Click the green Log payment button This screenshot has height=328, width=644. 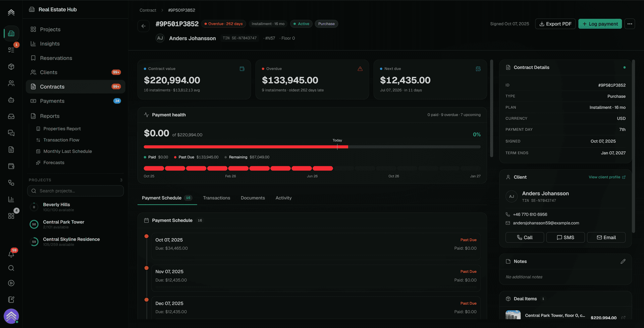point(600,24)
